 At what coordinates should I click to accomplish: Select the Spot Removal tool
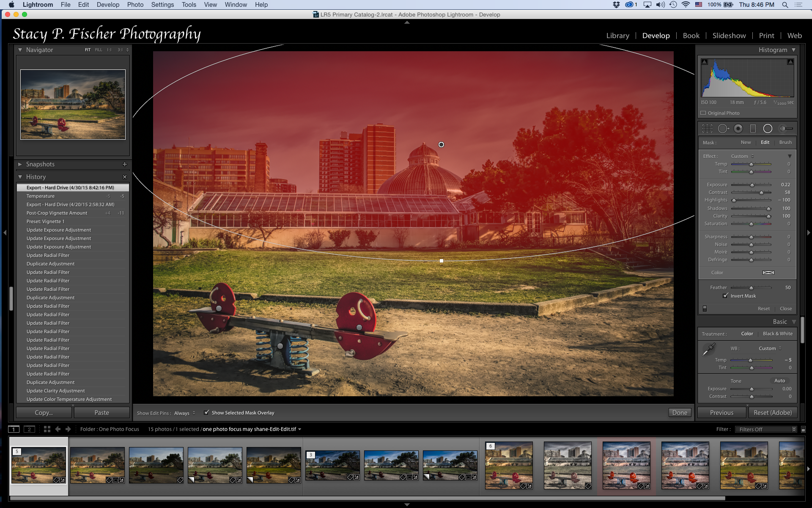coord(723,129)
